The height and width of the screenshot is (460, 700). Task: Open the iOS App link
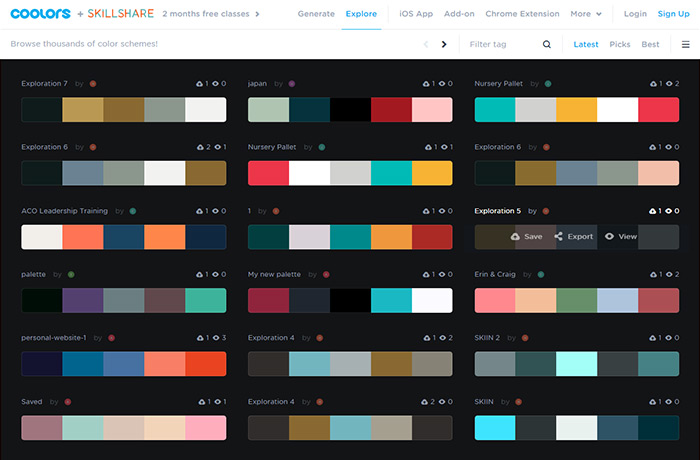[416, 14]
